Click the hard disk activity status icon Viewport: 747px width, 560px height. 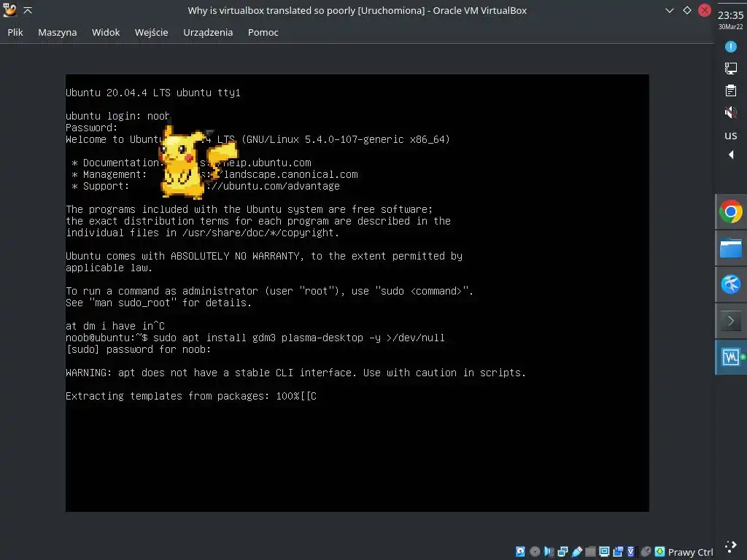point(520,551)
